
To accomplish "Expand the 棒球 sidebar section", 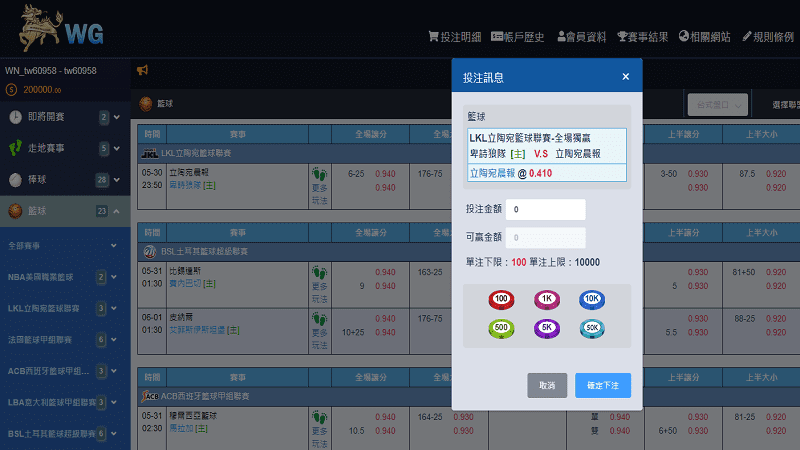I will (x=117, y=180).
